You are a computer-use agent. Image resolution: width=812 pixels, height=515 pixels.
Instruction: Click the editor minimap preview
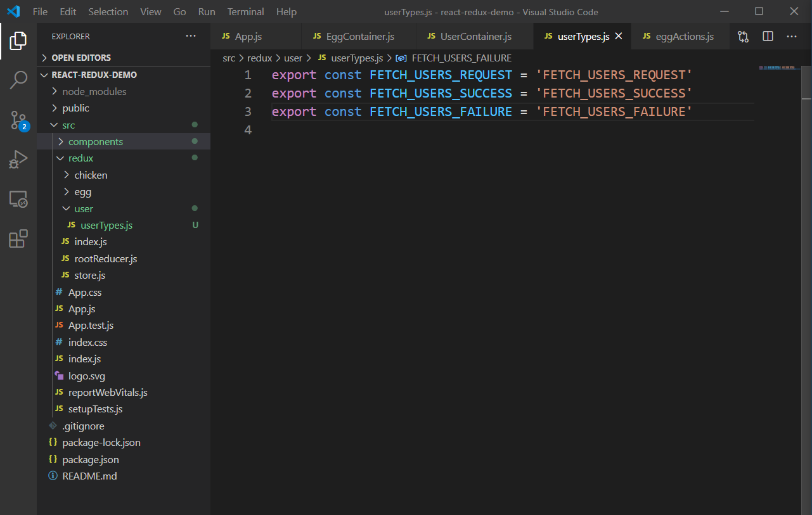(777, 67)
